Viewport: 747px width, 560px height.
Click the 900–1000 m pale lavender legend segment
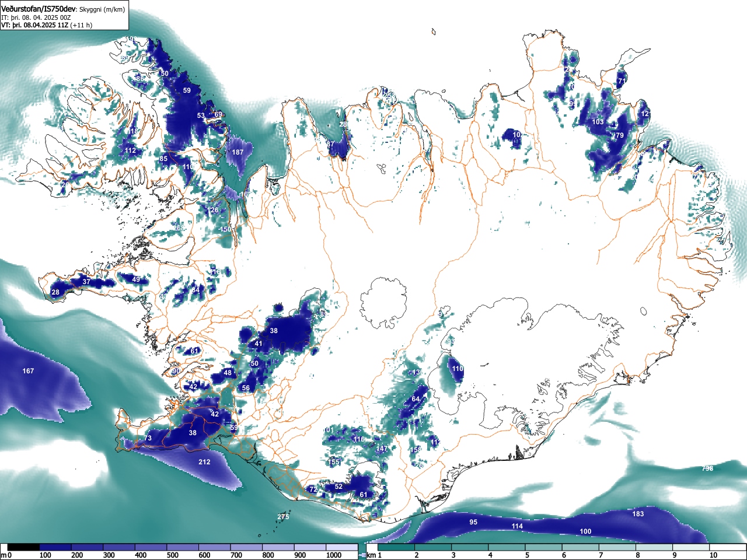pos(310,547)
